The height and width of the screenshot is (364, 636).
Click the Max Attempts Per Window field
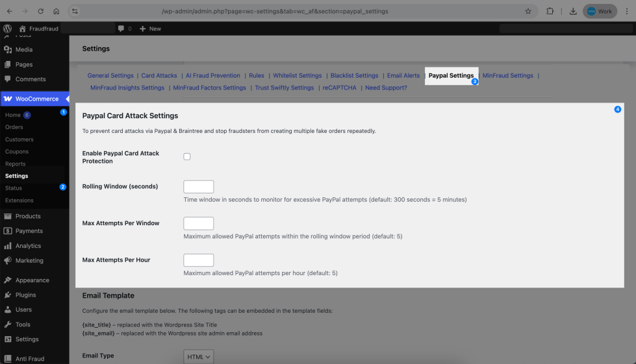198,223
